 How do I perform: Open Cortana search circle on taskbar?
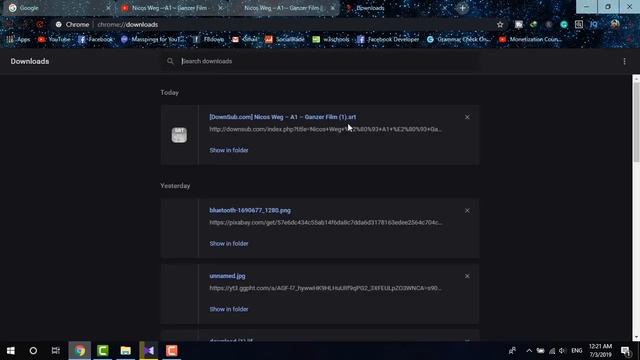click(x=33, y=351)
